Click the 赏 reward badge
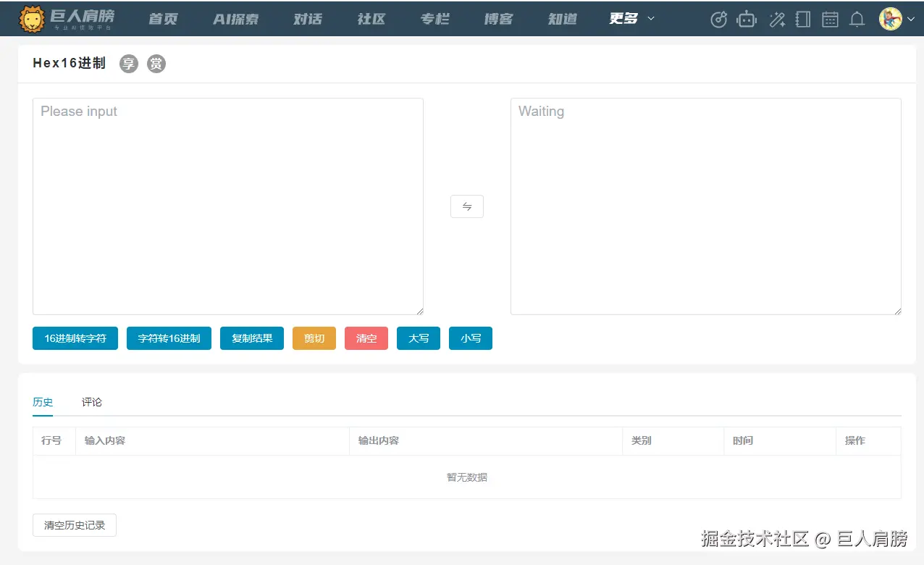The image size is (924, 565). coord(156,64)
